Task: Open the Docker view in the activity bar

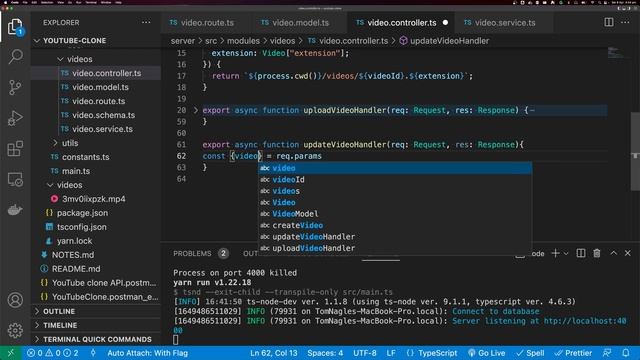Action: pos(15,210)
